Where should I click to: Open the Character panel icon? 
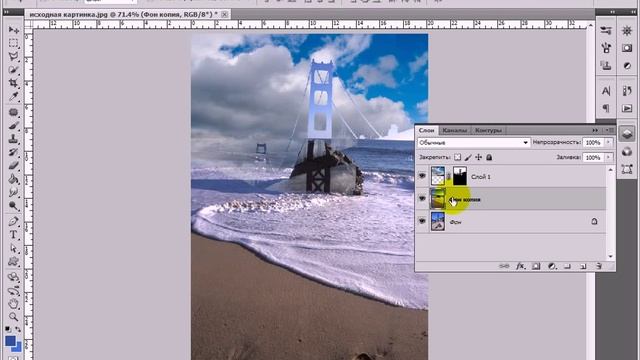click(x=606, y=91)
